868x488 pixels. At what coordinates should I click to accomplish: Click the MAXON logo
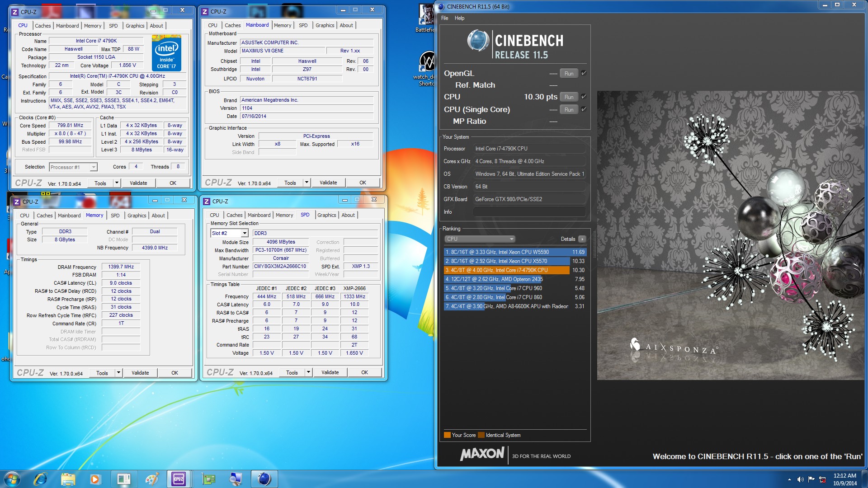pyautogui.click(x=482, y=454)
